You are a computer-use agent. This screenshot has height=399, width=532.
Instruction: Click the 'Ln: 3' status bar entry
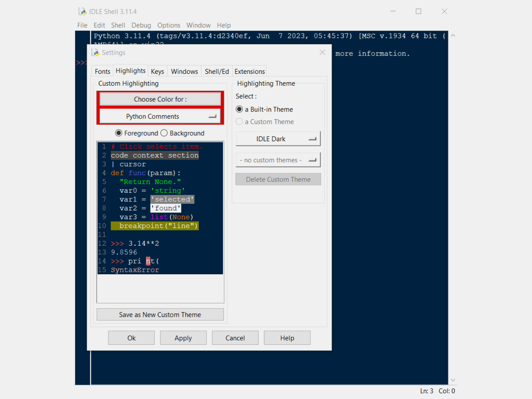click(x=427, y=391)
